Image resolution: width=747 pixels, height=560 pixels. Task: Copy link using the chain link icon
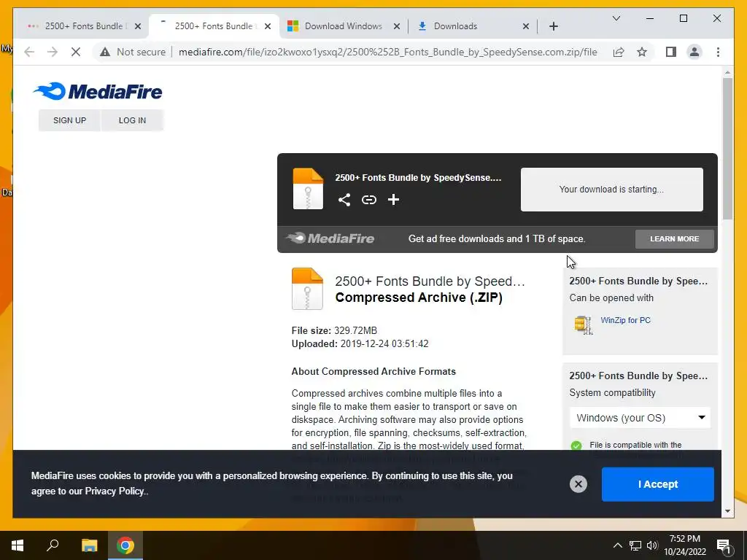(368, 200)
